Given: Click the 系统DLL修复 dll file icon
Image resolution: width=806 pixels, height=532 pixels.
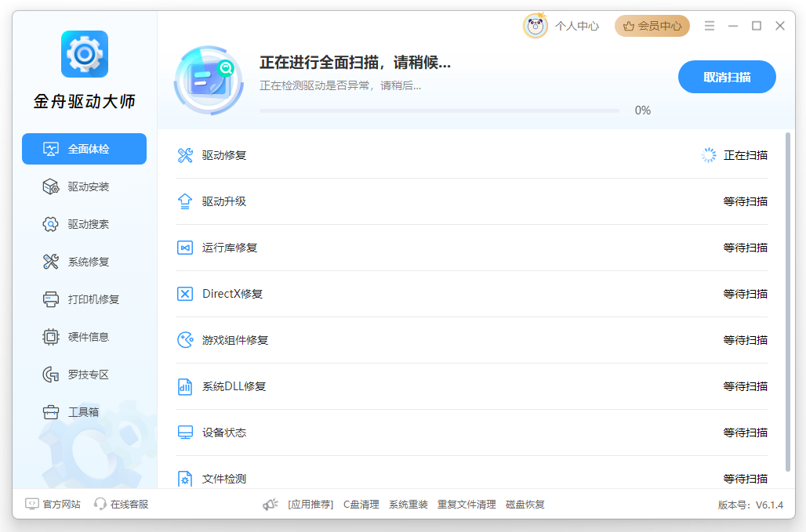Looking at the screenshot, I should (x=185, y=386).
